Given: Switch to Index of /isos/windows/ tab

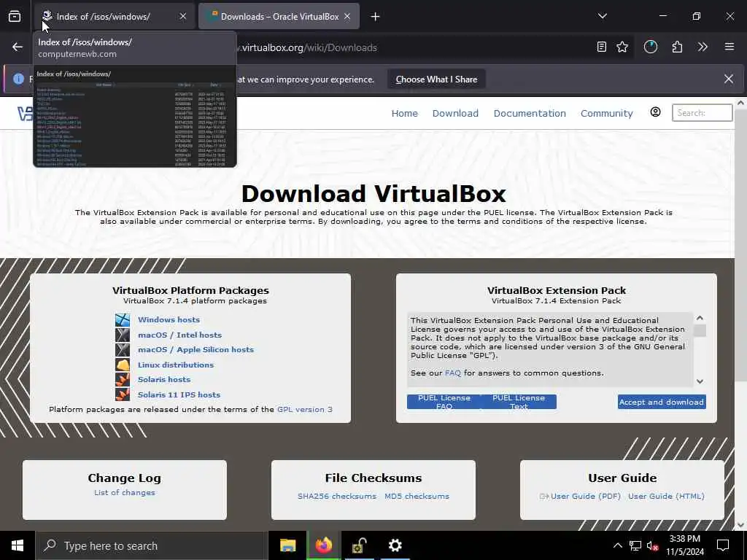Looking at the screenshot, I should (x=115, y=16).
